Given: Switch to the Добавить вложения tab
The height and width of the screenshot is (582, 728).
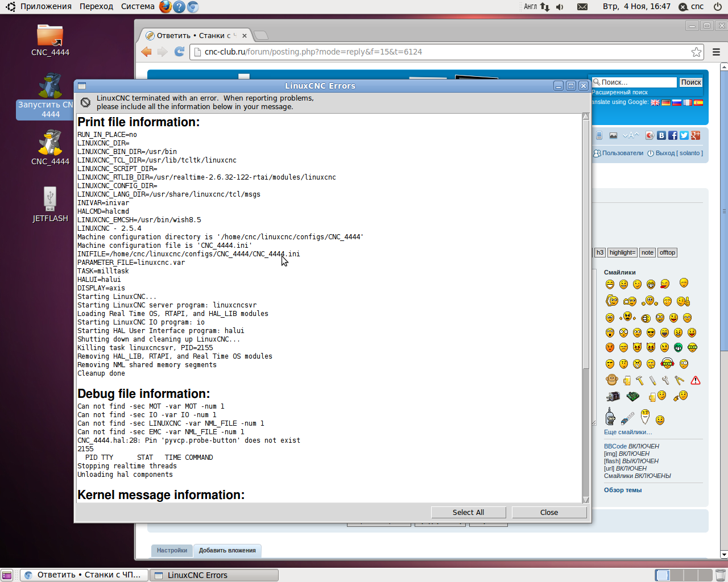Looking at the screenshot, I should coord(227,550).
